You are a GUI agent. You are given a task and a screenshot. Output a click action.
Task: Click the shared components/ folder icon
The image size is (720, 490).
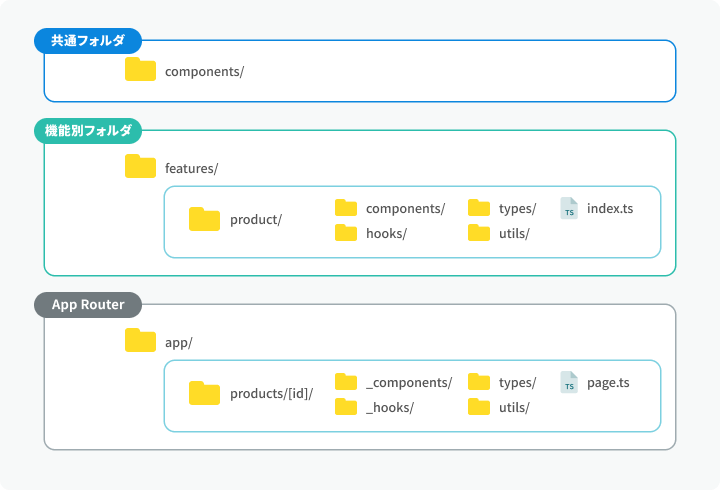[141, 69]
